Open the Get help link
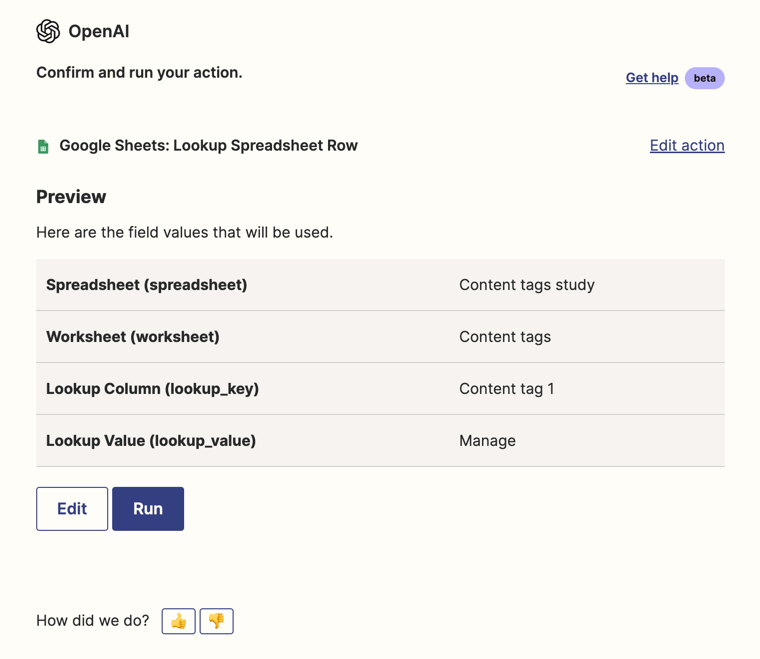 [x=652, y=78]
